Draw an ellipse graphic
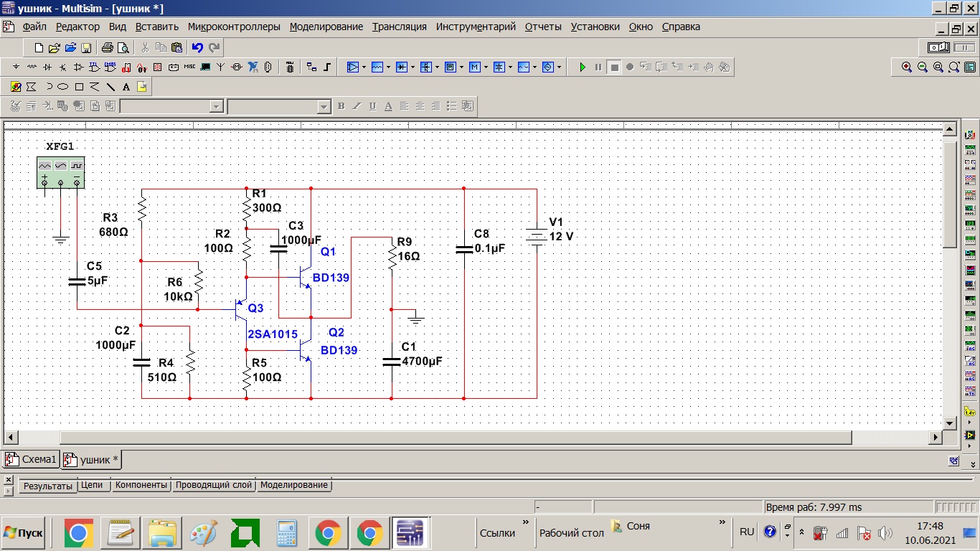The height and width of the screenshot is (551, 980). (63, 87)
